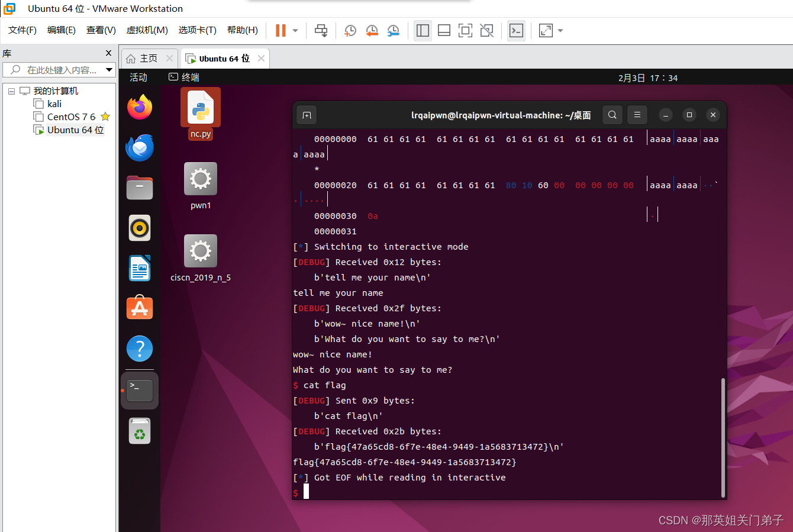Revert the virtual machine to its snapshot

tap(372, 30)
